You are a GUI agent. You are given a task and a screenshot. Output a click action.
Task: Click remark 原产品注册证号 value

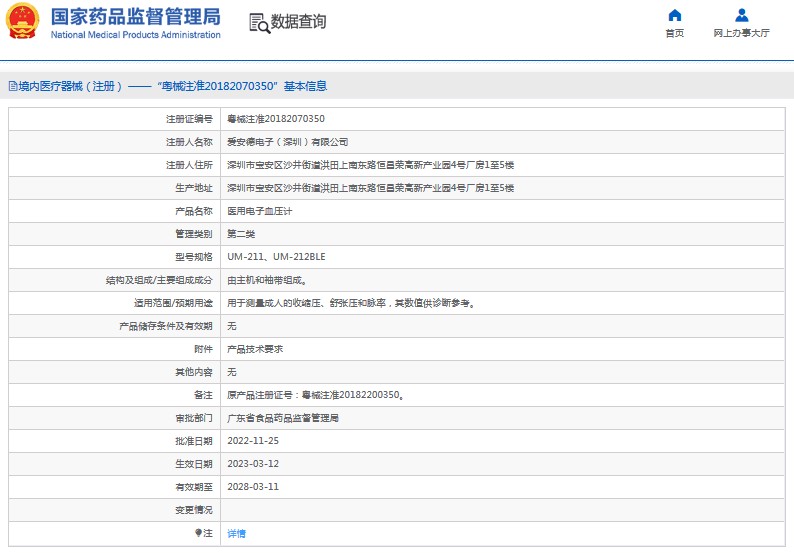[x=316, y=395]
